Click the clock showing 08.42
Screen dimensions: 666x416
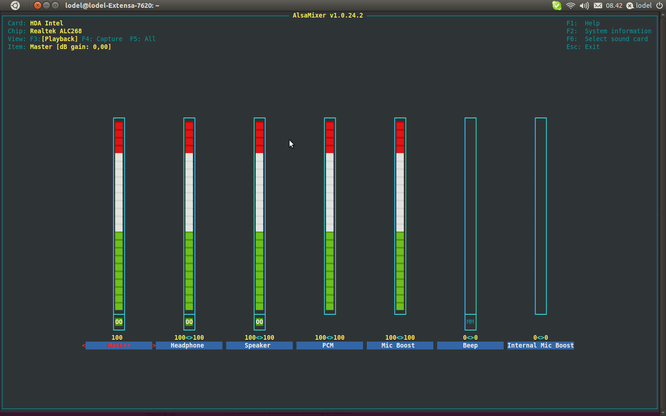click(x=614, y=6)
